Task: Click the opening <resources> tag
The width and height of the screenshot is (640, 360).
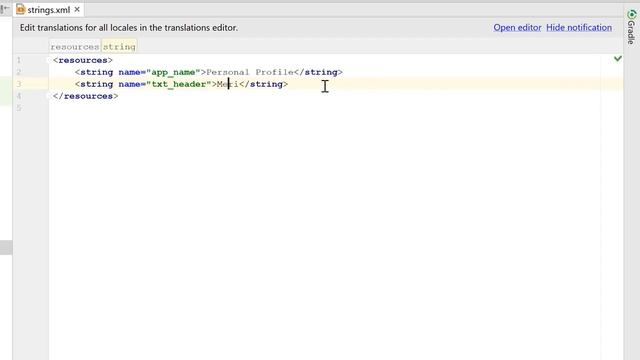Action: 82,60
